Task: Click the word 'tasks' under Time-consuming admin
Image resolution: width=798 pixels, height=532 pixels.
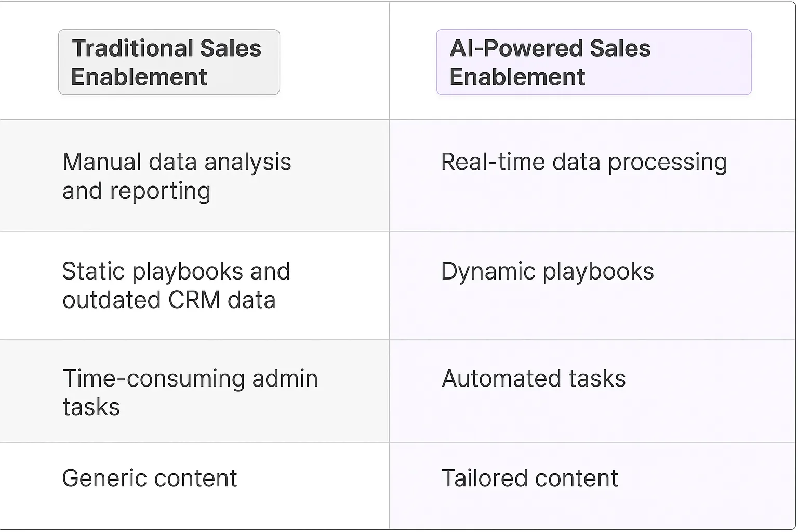Action: [x=91, y=407]
